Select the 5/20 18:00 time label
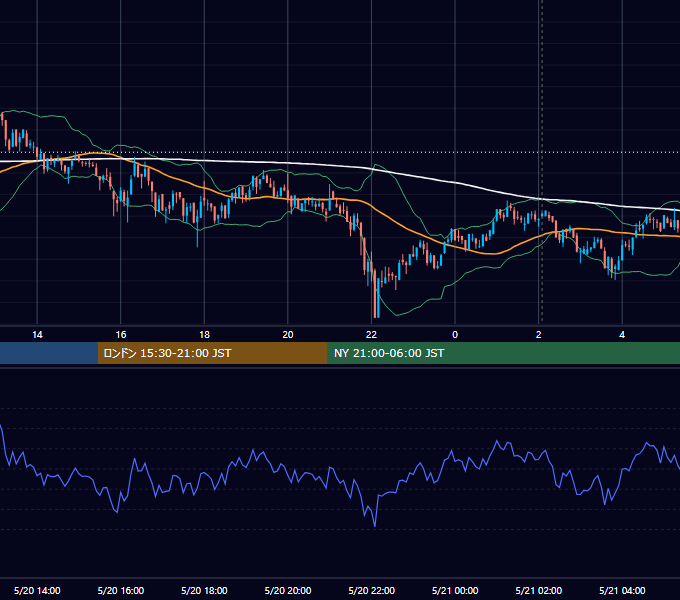This screenshot has height=600, width=680. pyautogui.click(x=204, y=590)
